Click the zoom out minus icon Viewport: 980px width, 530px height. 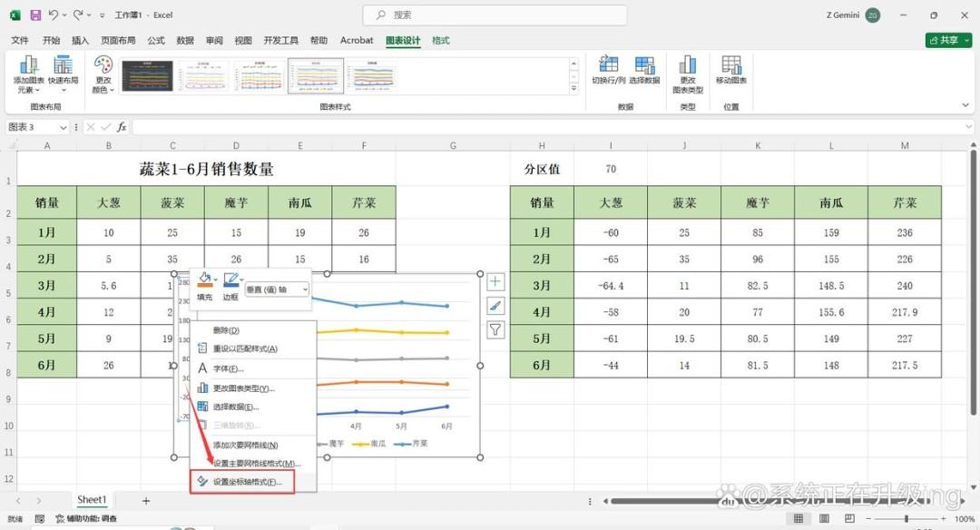[868, 519]
